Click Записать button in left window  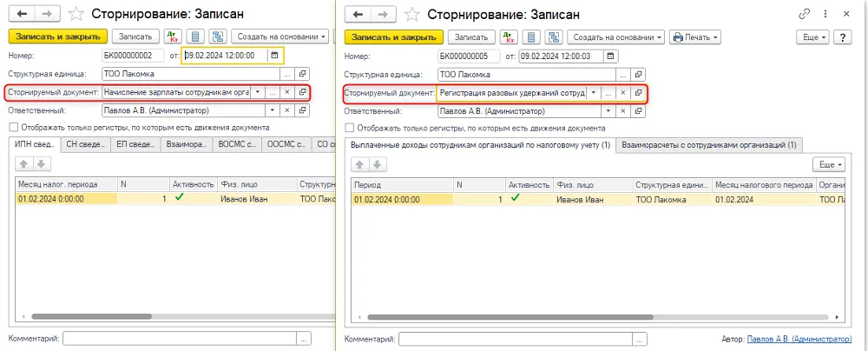coord(135,36)
